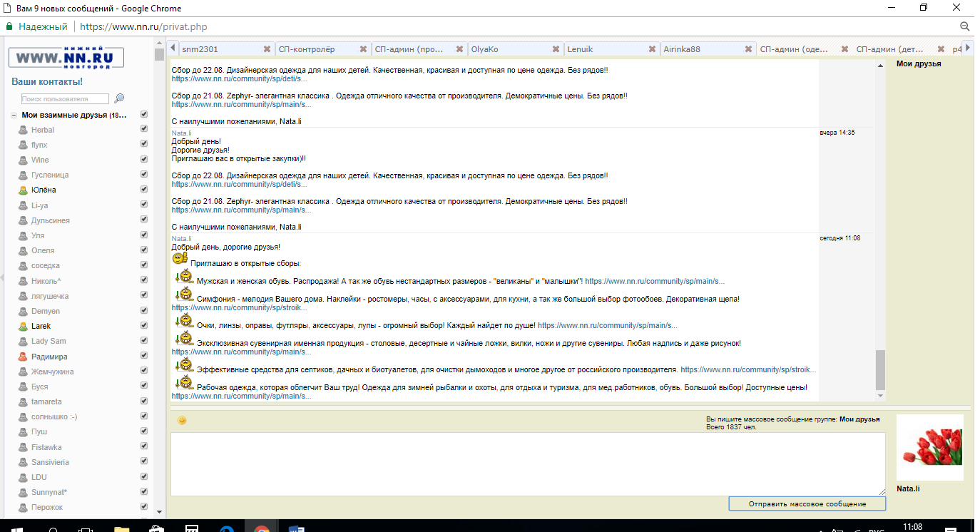
Task: Uncheck the Herbal contact checkbox
Action: pos(144,129)
